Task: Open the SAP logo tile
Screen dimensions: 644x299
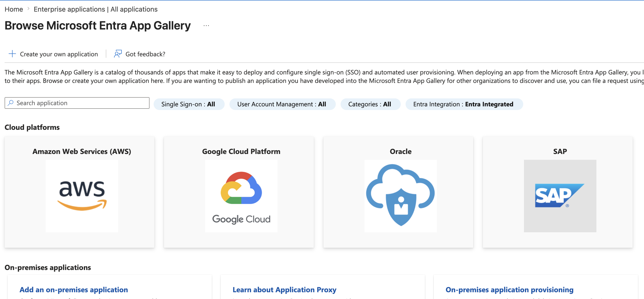Action: 560,196
